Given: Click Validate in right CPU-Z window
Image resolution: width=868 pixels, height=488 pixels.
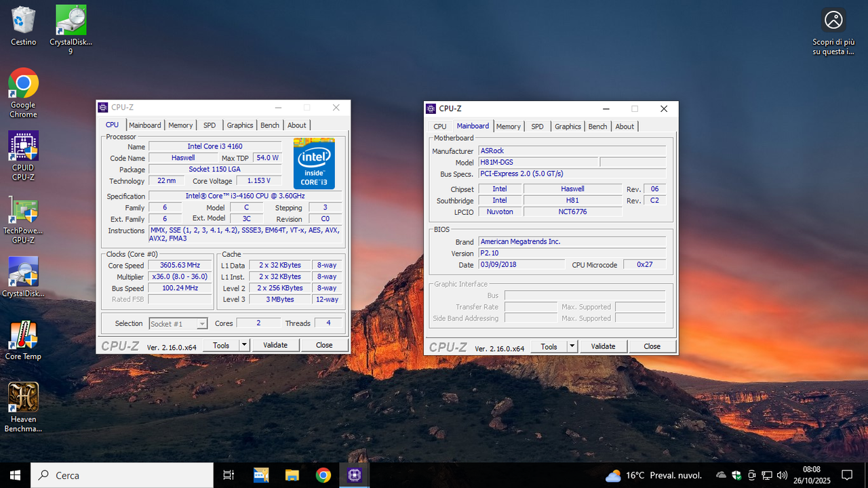Looking at the screenshot, I should point(603,346).
